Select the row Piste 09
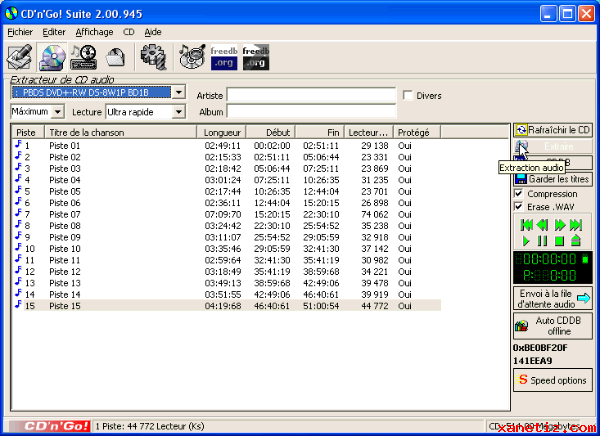 (227, 237)
